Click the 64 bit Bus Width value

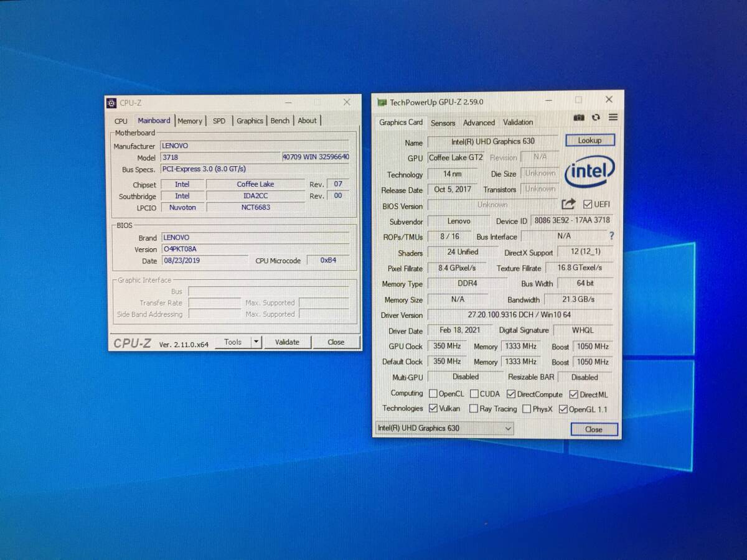click(x=585, y=283)
